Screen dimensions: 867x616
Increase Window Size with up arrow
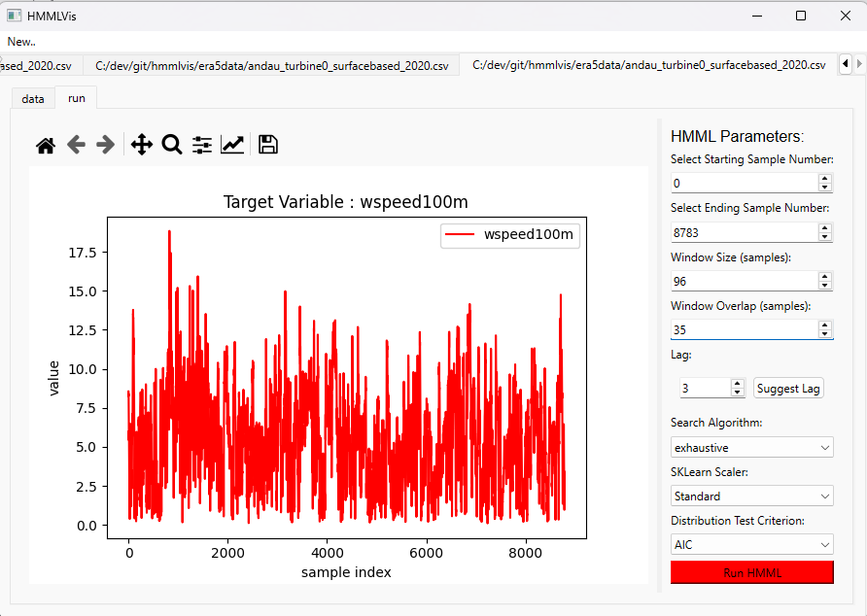tap(825, 276)
